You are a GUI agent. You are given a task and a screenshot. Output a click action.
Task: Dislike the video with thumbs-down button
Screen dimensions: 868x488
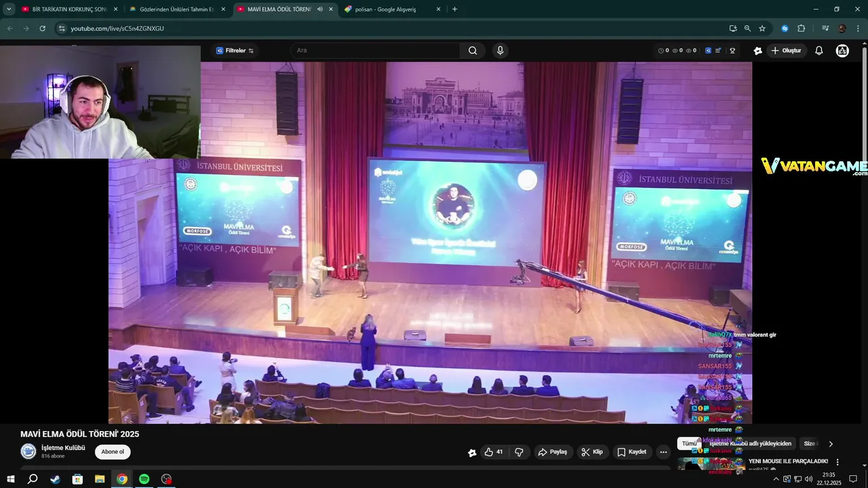click(519, 452)
